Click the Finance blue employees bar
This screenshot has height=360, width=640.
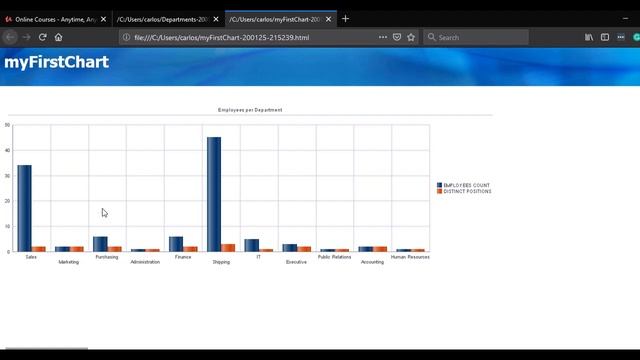(x=176, y=244)
